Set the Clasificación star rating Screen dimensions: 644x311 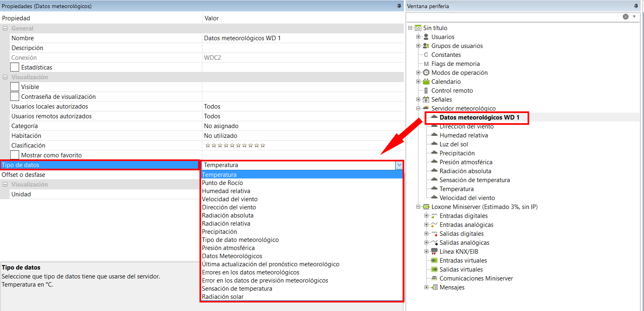pos(235,146)
